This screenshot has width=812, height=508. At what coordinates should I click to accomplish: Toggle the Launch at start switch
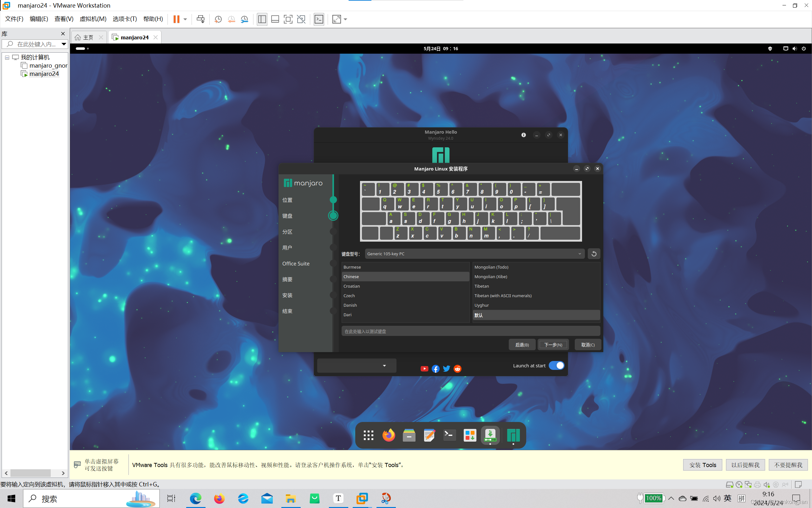(557, 365)
